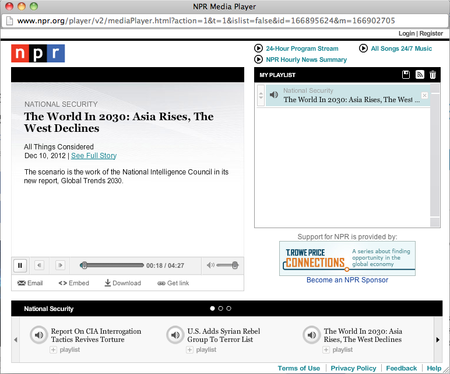Go to first carousel page dot

(212, 309)
